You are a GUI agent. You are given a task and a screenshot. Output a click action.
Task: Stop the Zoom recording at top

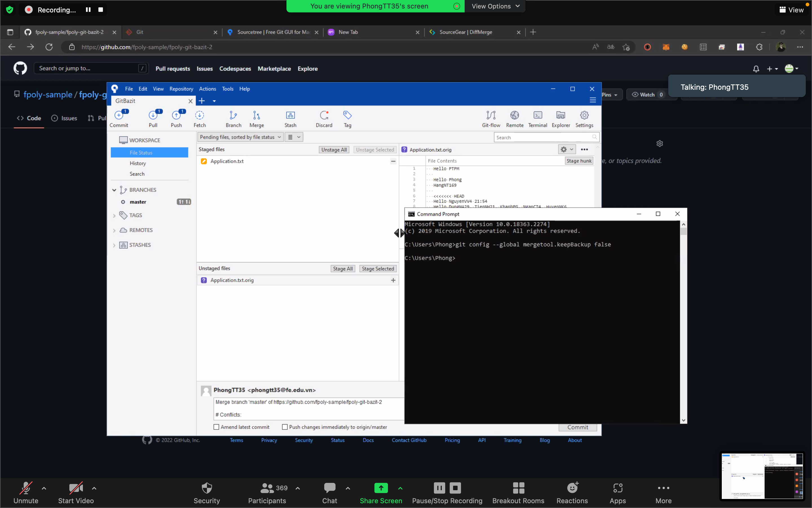[101, 10]
